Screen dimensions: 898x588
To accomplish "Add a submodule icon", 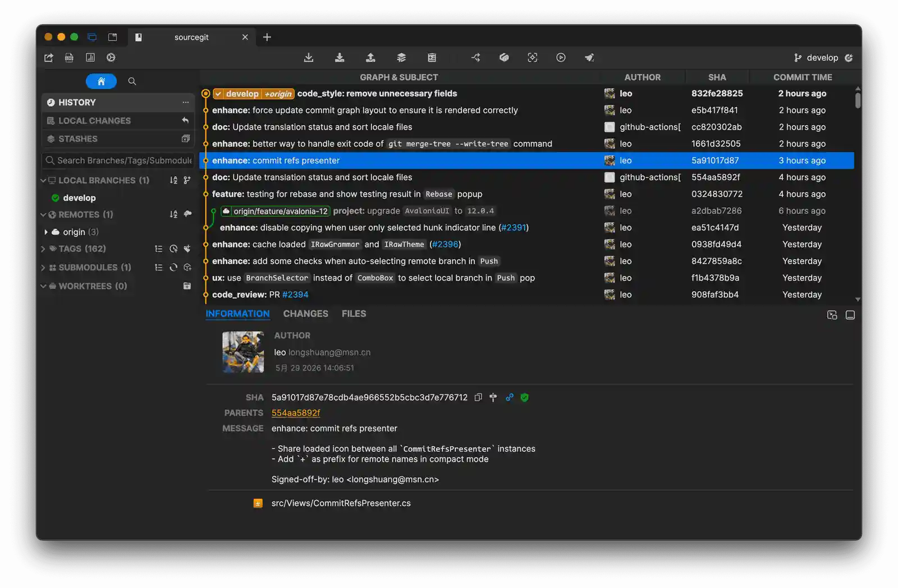I will tap(187, 268).
